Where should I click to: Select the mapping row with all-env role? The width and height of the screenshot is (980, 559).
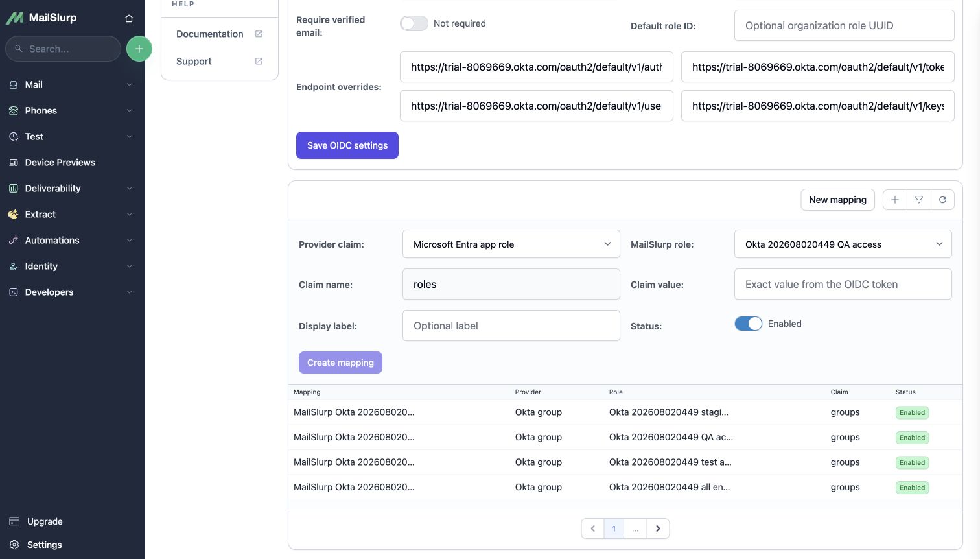click(625, 487)
